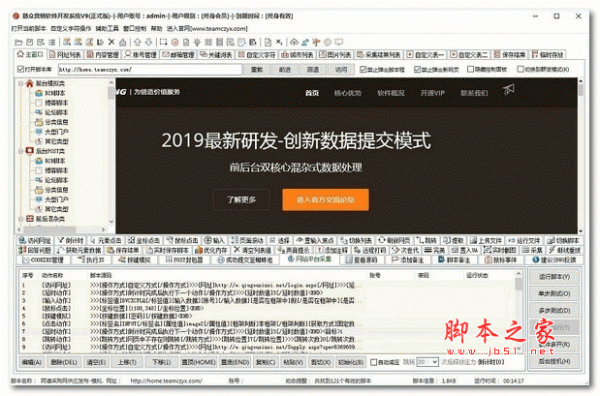Image resolution: width=600 pixels, height=396 pixels.
Task: Click the 声音提示 sound alert action
Action: [x=293, y=250]
